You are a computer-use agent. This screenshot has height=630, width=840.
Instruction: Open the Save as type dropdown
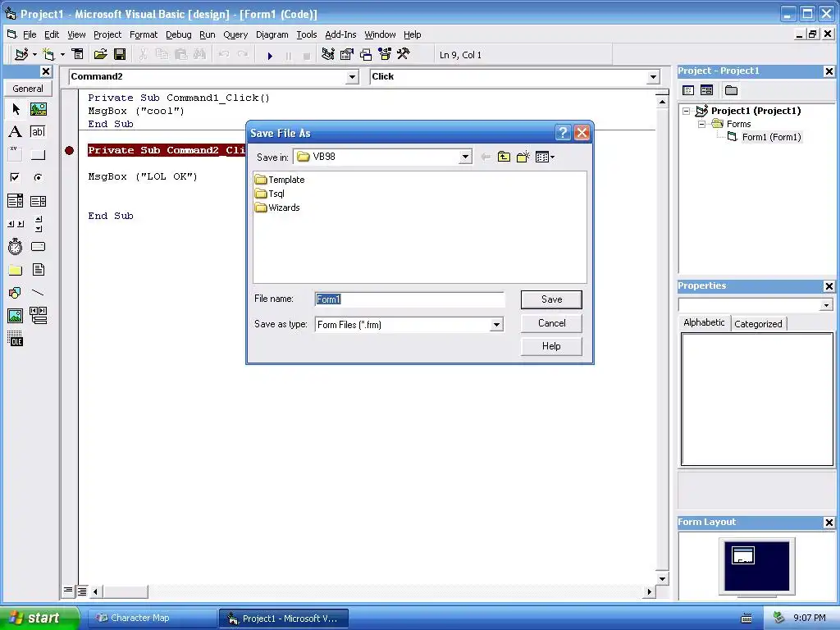click(496, 325)
